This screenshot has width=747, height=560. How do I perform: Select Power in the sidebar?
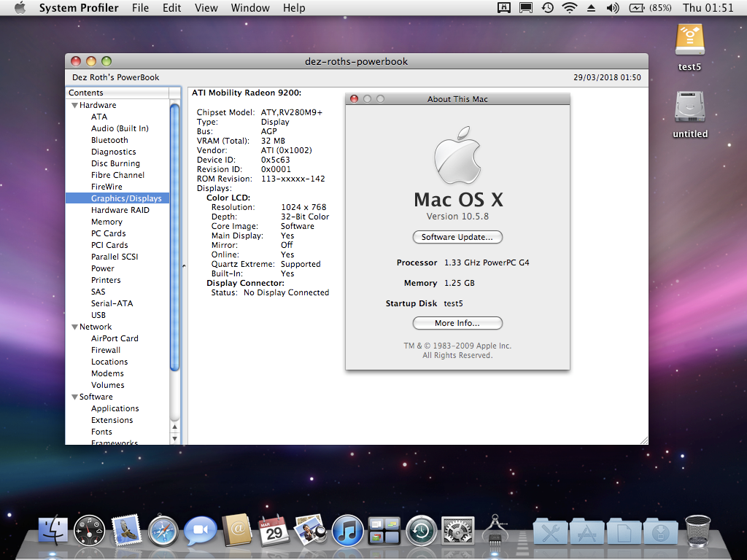click(103, 268)
